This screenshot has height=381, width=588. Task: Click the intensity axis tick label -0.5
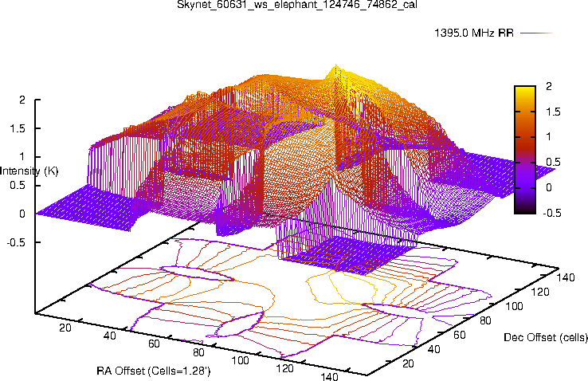point(16,242)
